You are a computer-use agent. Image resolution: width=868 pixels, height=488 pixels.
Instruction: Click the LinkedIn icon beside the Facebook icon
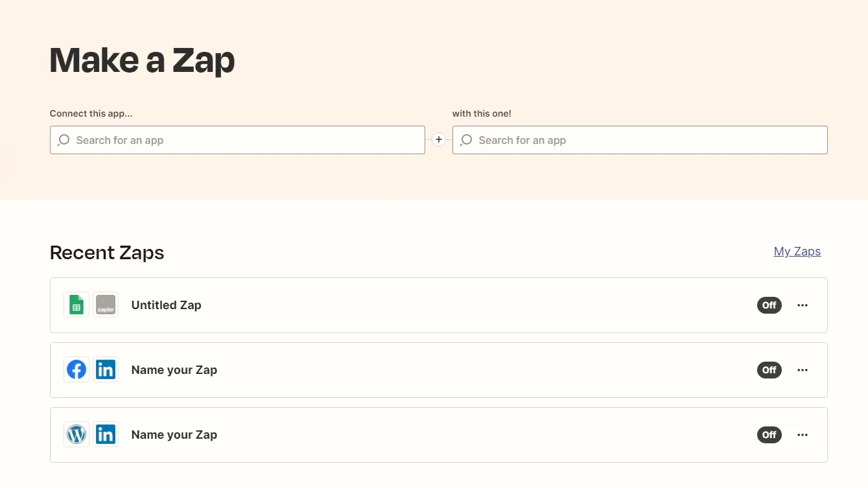coord(106,370)
